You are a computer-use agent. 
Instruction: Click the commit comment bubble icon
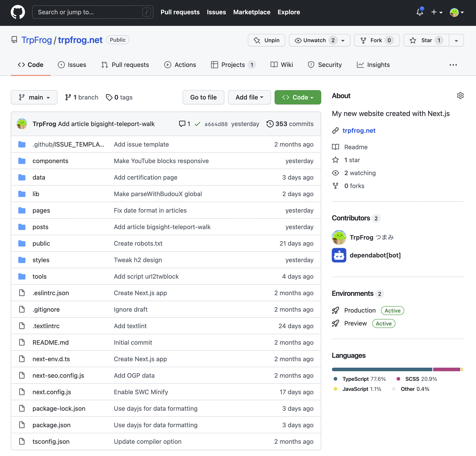tap(182, 124)
